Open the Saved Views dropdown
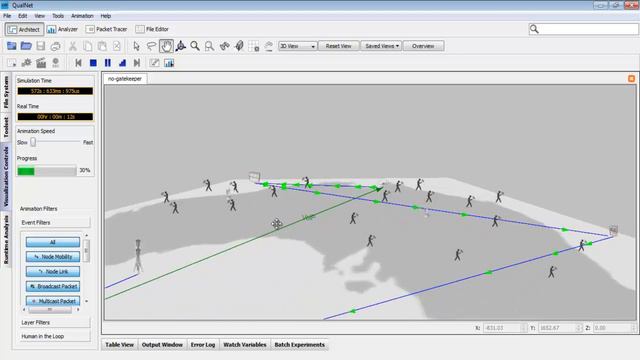This screenshot has width=640, height=360. coord(382,46)
